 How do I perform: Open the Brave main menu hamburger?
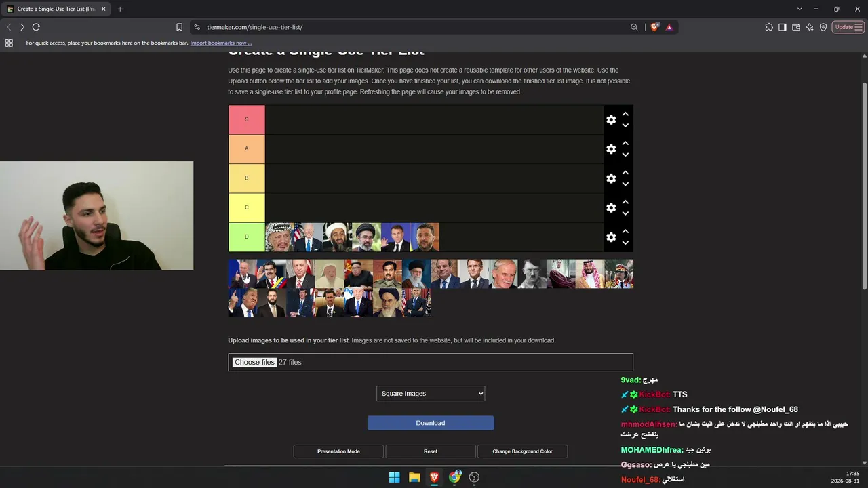859,27
